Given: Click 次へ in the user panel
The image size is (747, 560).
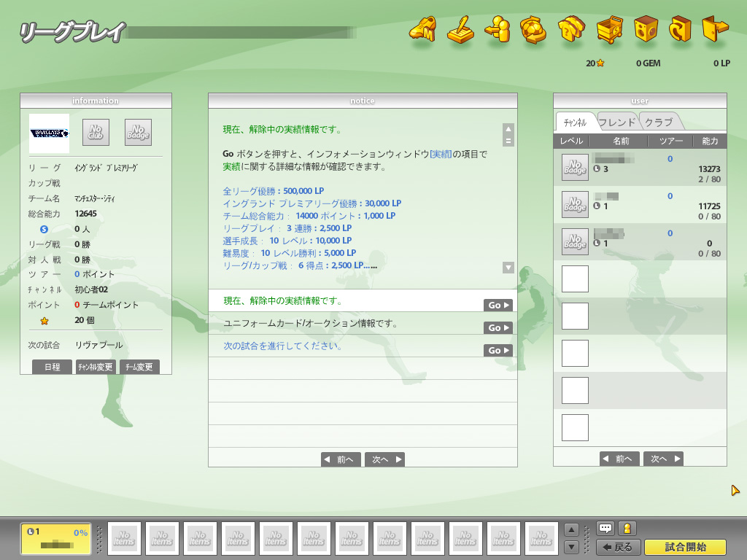Looking at the screenshot, I should [x=663, y=459].
